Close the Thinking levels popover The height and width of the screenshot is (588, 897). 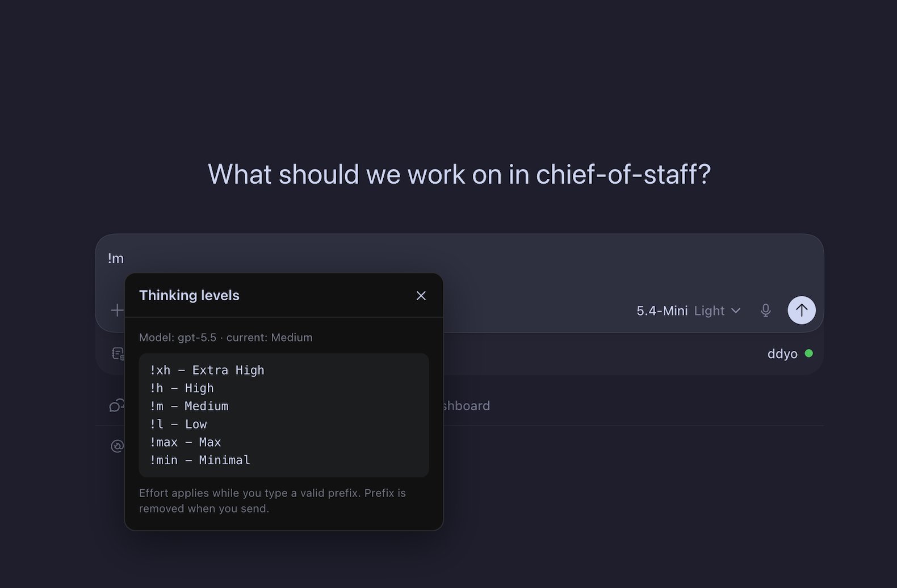click(421, 296)
